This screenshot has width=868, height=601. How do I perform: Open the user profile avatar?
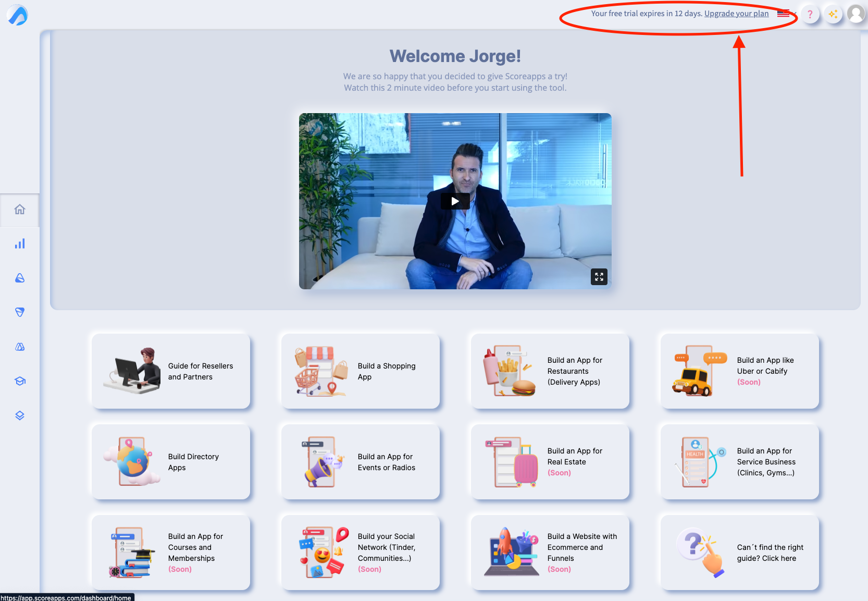pos(856,14)
